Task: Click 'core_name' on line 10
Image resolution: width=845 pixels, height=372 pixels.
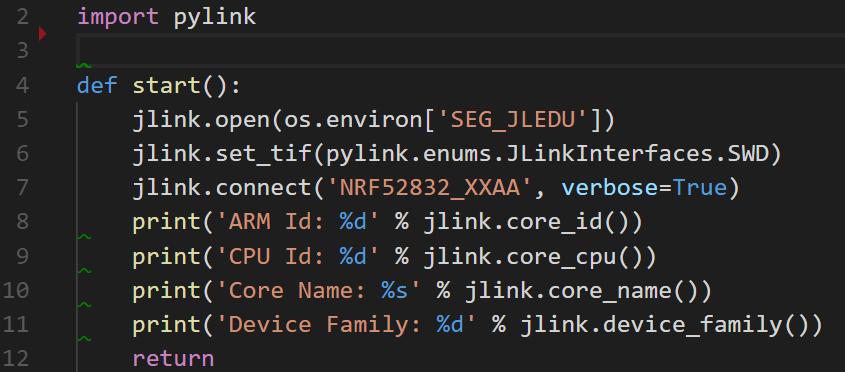Action: [609, 292]
